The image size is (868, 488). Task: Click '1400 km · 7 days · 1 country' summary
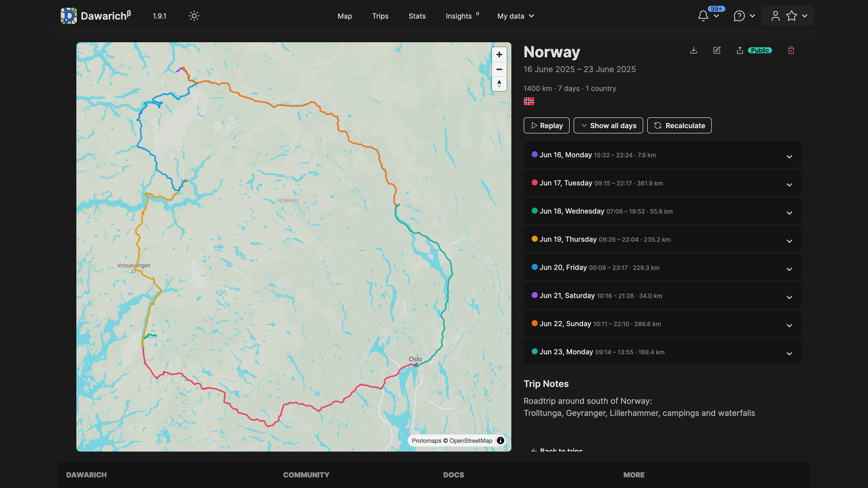coord(569,88)
